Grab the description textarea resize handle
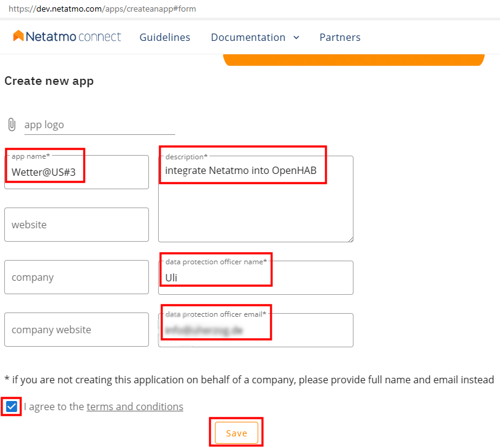This screenshot has width=500, height=448. (x=351, y=239)
